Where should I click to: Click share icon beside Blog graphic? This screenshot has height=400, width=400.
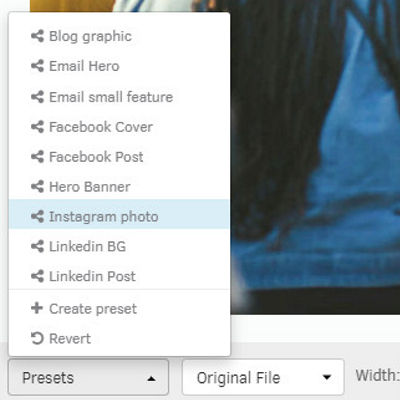point(37,36)
